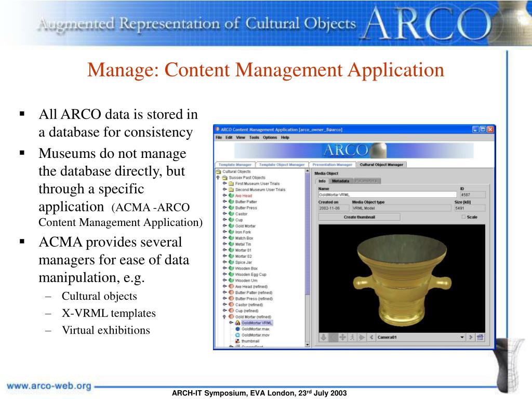
Task: Toggle the Scale checkbox
Action: 463,217
